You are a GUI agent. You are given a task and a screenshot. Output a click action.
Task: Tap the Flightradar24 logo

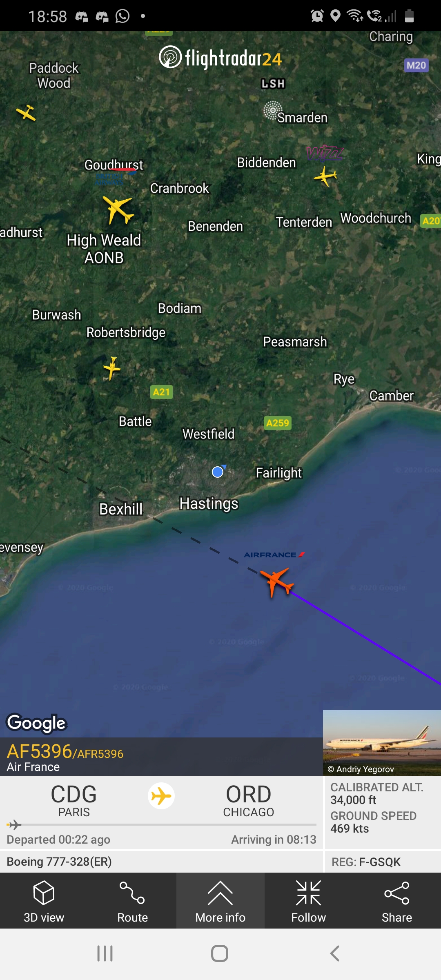(220, 58)
